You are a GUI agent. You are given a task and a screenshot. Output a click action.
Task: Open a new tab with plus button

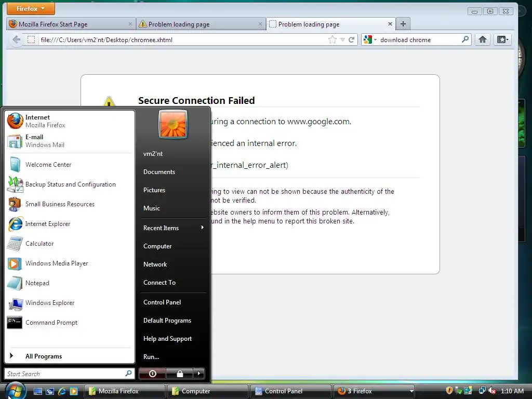point(403,24)
